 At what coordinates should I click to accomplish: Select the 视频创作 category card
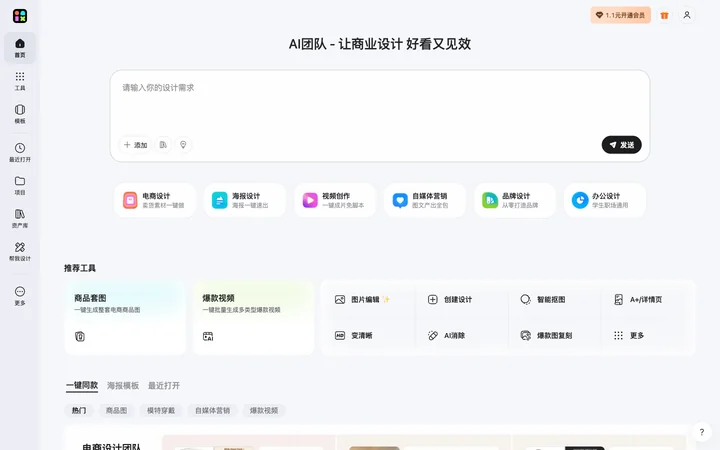pos(334,200)
